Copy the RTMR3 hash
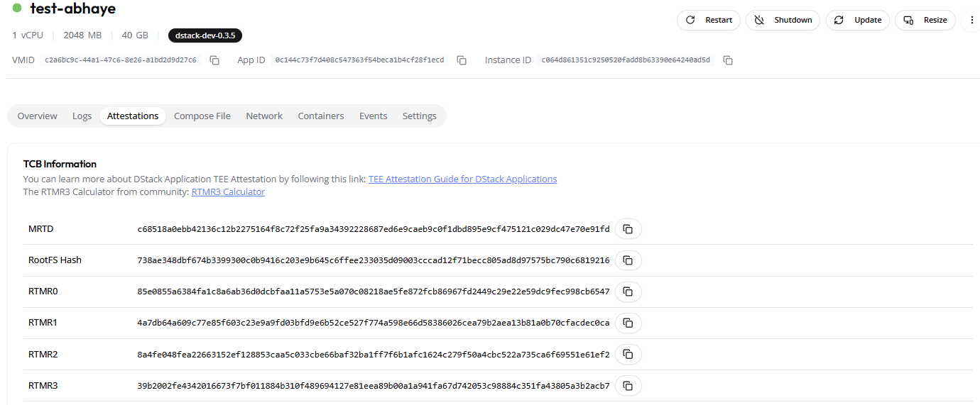Viewport: 980px width, 405px height. [628, 386]
